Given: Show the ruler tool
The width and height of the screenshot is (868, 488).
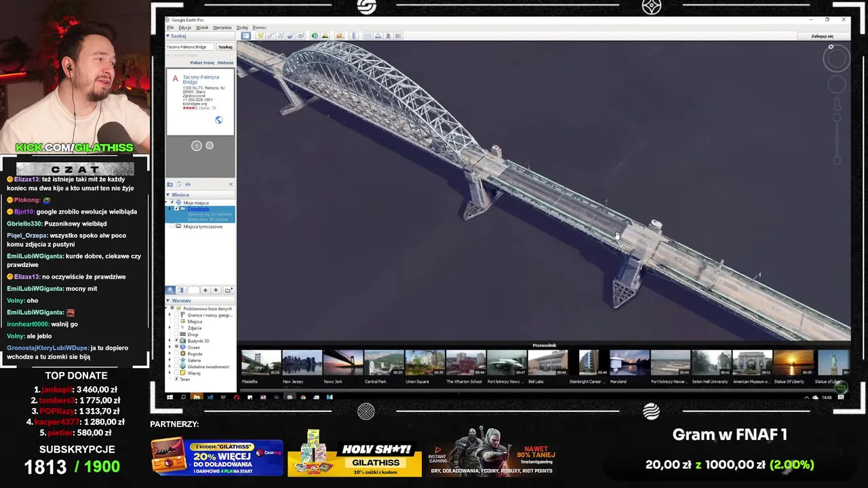Looking at the screenshot, I should (x=354, y=35).
